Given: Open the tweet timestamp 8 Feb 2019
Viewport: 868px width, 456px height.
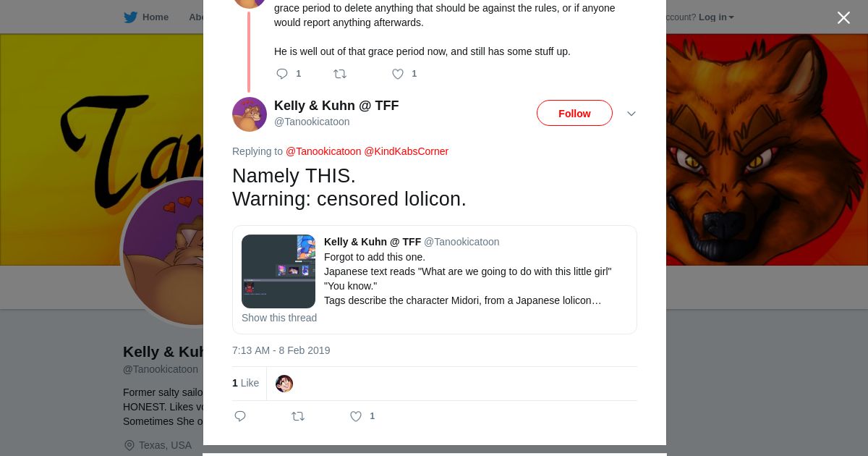Looking at the screenshot, I should 281,350.
